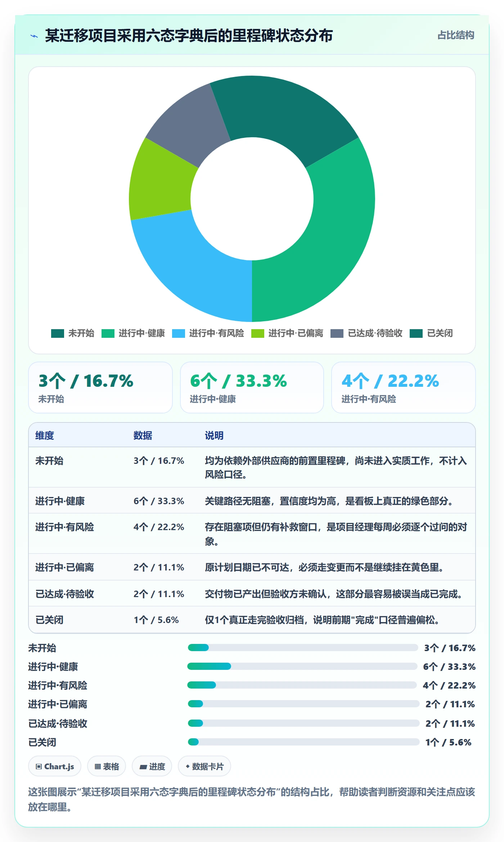Screen dimensions: 504x842
Task: Open the 3个 / 16.7% 未开始 card
Action: [x=100, y=388]
